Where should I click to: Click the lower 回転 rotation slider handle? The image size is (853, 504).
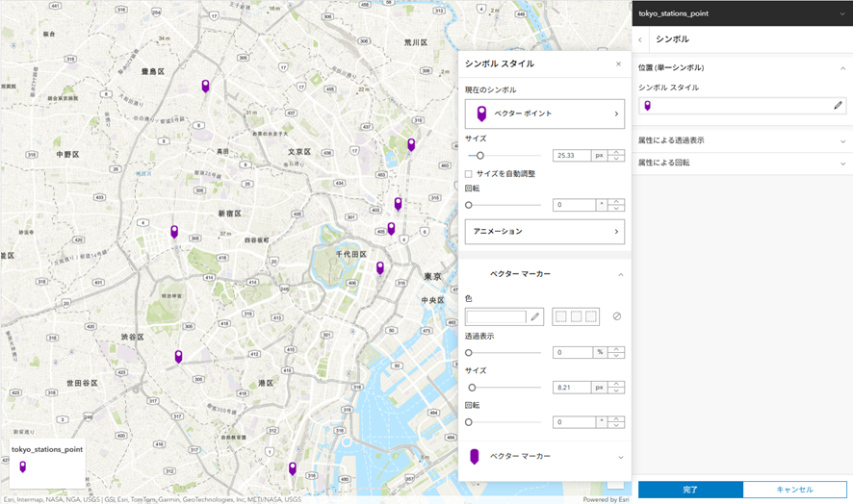click(x=469, y=422)
